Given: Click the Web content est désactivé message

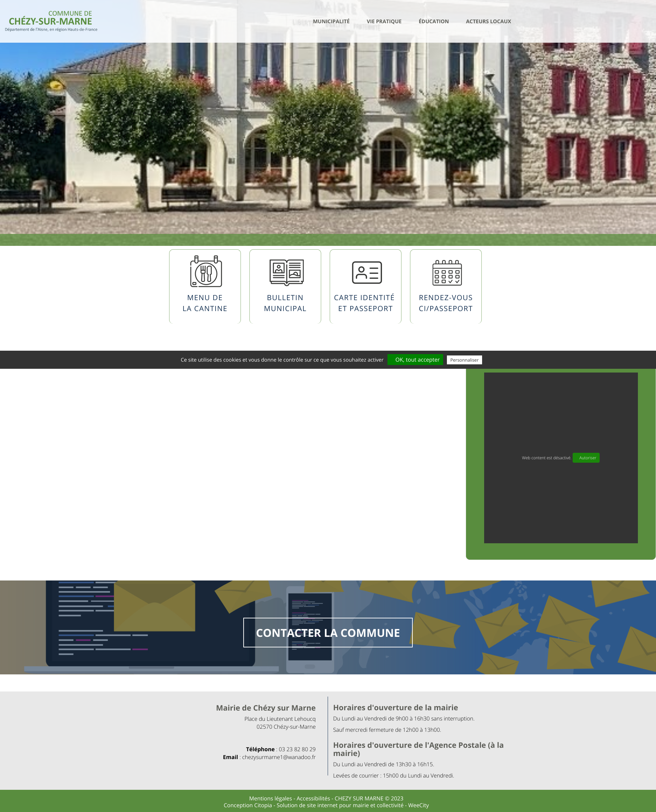Looking at the screenshot, I should click(x=546, y=458).
